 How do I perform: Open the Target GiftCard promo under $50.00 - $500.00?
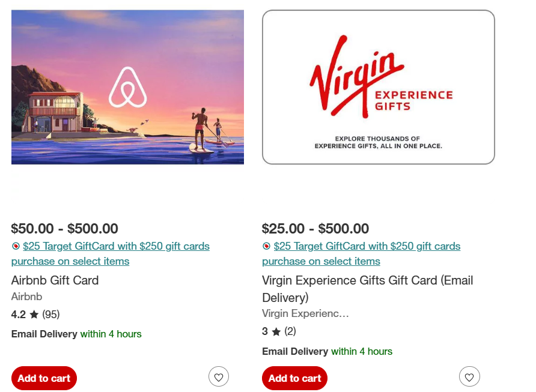(x=116, y=247)
